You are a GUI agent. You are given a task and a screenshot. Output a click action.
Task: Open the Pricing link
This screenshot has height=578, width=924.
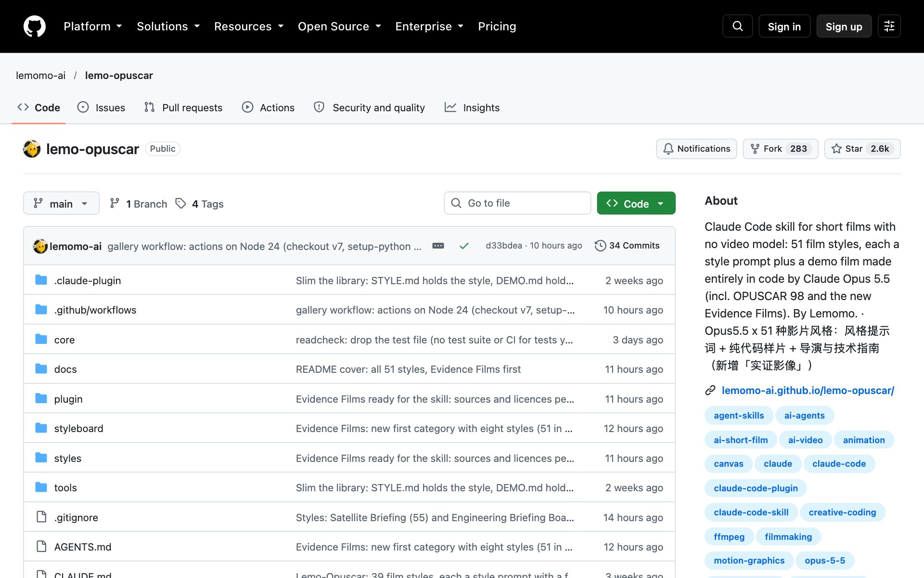[497, 26]
